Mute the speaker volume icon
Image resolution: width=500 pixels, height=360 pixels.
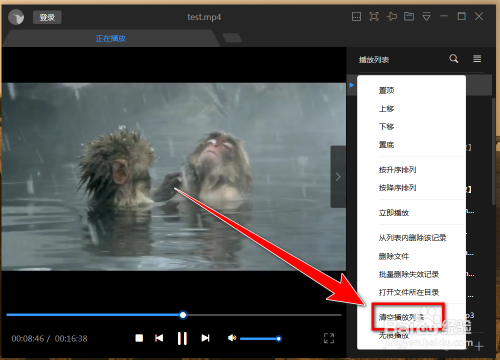[x=232, y=338]
